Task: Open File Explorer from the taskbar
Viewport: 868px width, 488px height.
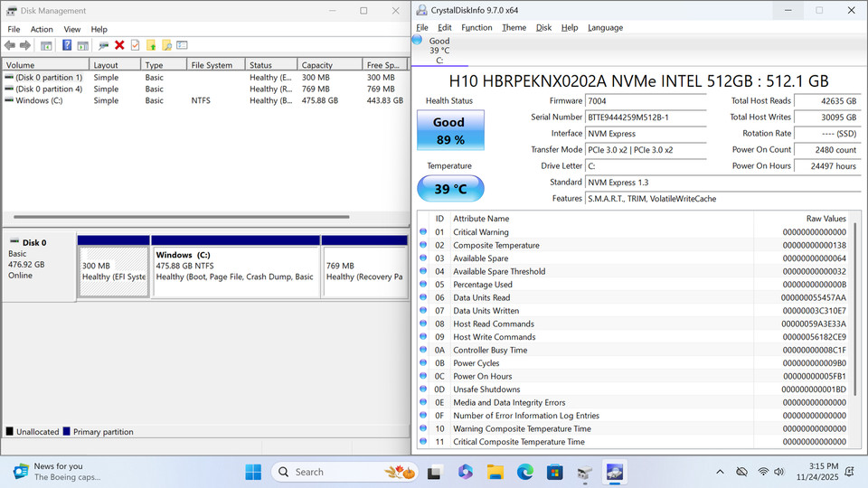Action: (x=495, y=472)
